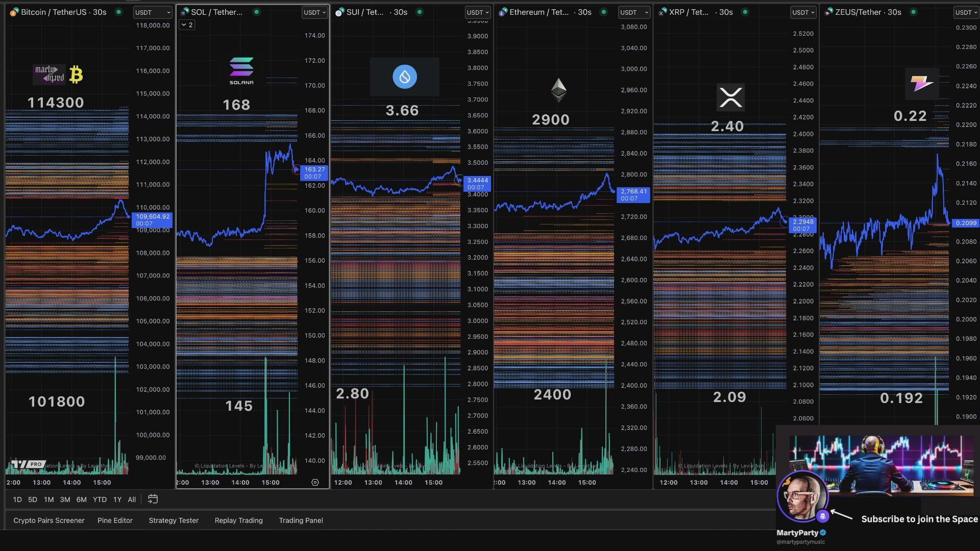Open USDT currency dropdown on XRP chart
Screen dimensions: 980x551
[803, 12]
